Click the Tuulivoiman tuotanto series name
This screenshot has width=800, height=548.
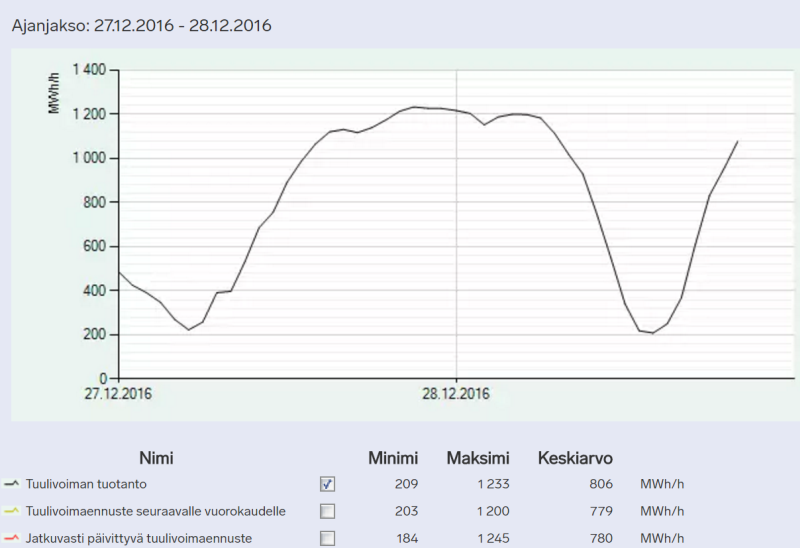pos(87,484)
